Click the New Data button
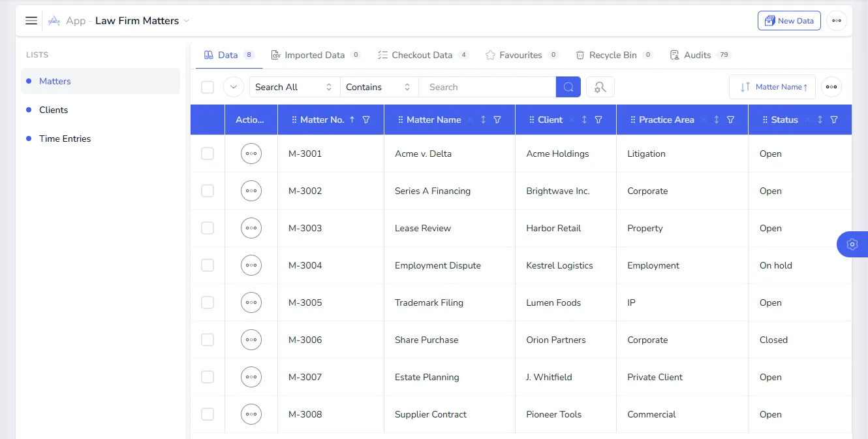 [x=789, y=21]
